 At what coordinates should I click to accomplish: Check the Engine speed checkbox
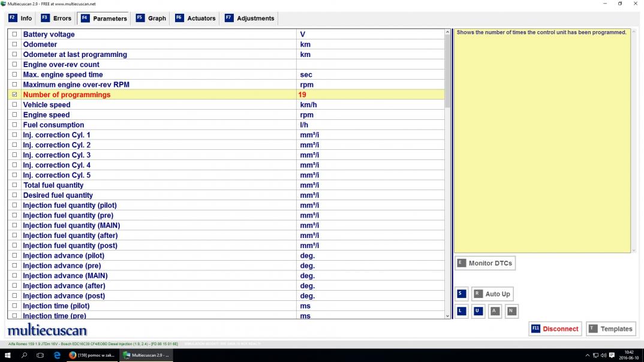click(x=15, y=114)
